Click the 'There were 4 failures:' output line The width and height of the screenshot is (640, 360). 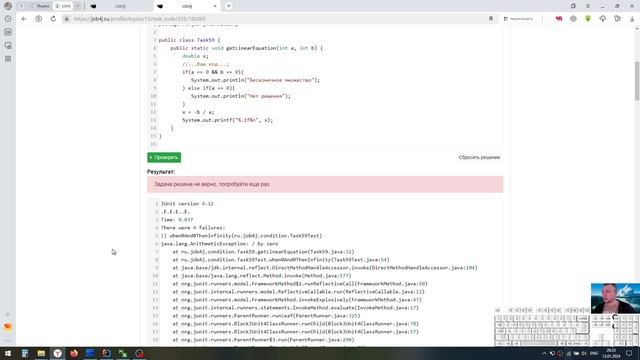coord(193,228)
